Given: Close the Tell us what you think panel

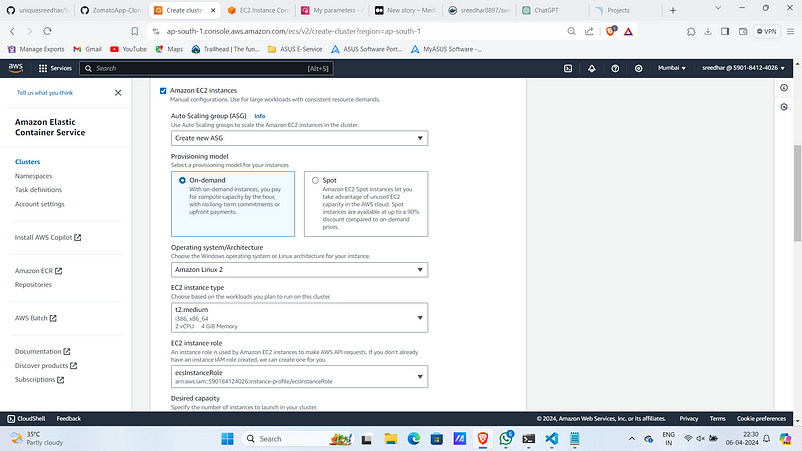Looking at the screenshot, I should [118, 93].
